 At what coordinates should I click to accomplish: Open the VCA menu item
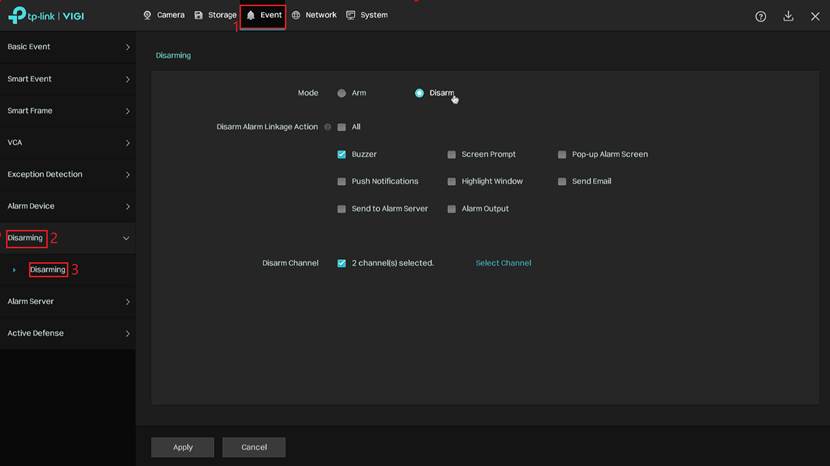pyautogui.click(x=68, y=142)
